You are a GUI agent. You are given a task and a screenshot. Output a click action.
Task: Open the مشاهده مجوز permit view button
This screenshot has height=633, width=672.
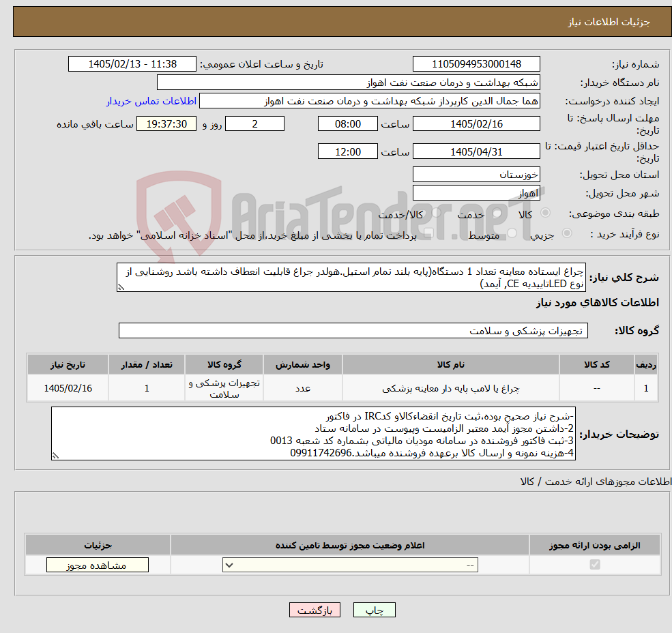click(98, 565)
